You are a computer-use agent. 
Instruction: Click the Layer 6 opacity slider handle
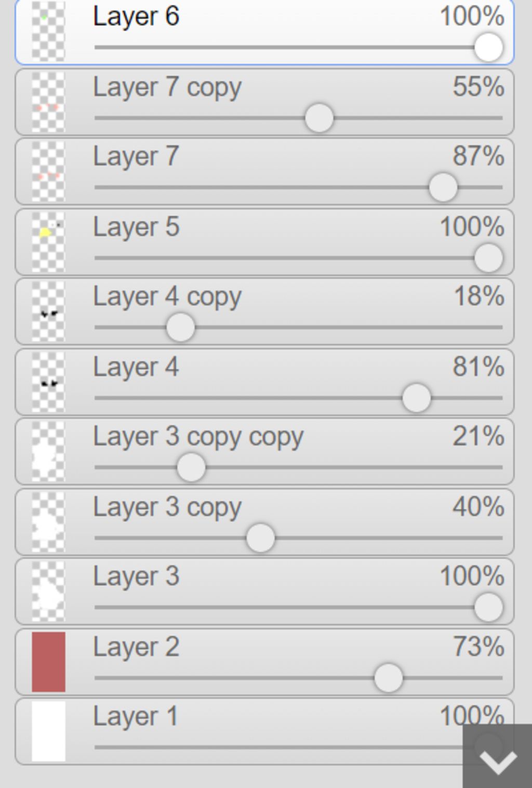(x=488, y=47)
